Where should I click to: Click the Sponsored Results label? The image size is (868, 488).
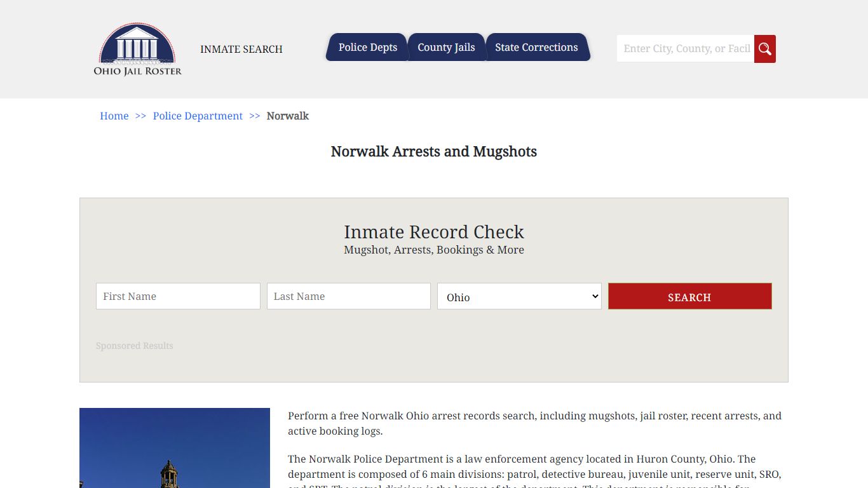coord(135,346)
